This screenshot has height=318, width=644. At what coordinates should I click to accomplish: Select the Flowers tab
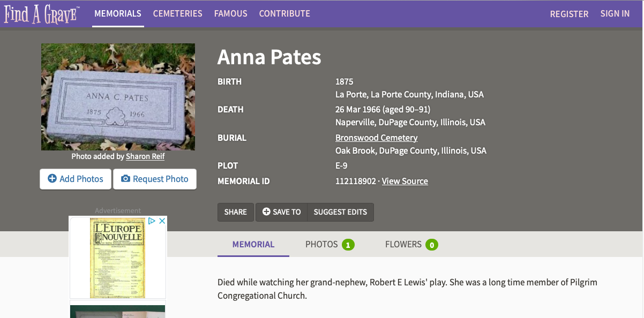[403, 244]
